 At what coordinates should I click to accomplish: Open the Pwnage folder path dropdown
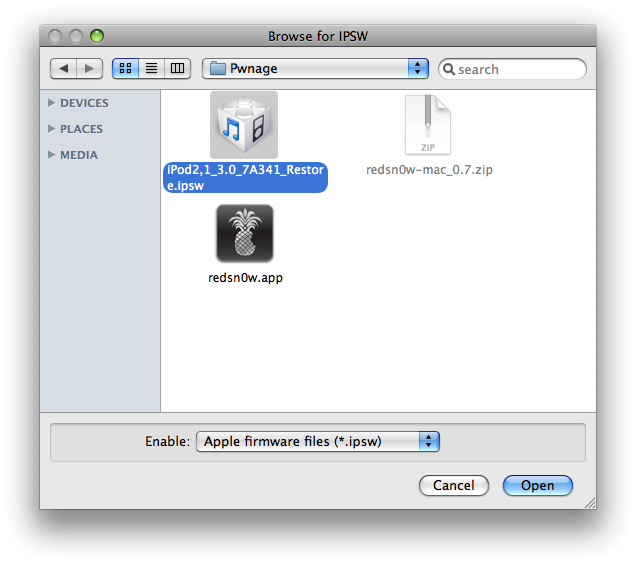(x=418, y=68)
